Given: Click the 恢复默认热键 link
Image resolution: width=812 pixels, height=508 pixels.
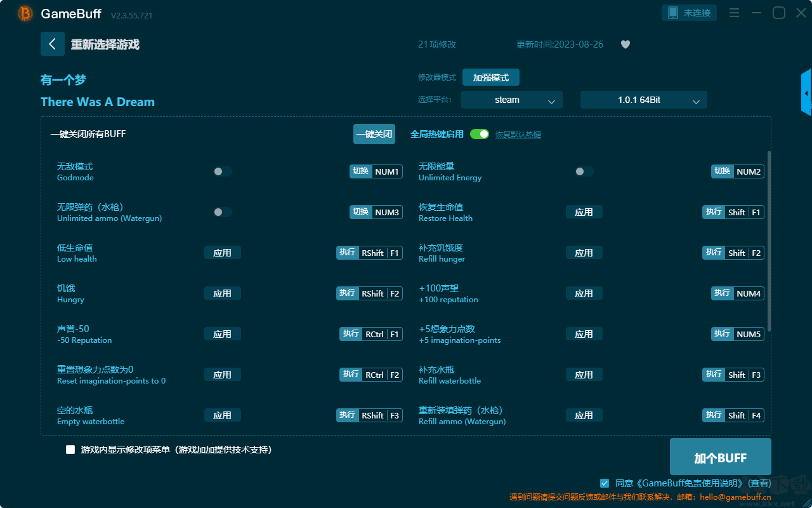Looking at the screenshot, I should 518,135.
